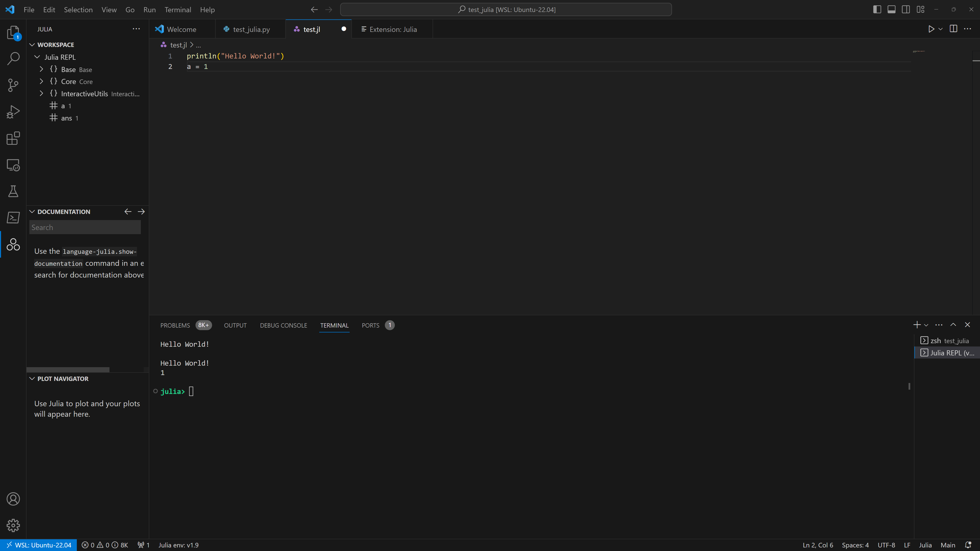
Task: Select variable ans in workspace
Action: [x=88, y=118]
